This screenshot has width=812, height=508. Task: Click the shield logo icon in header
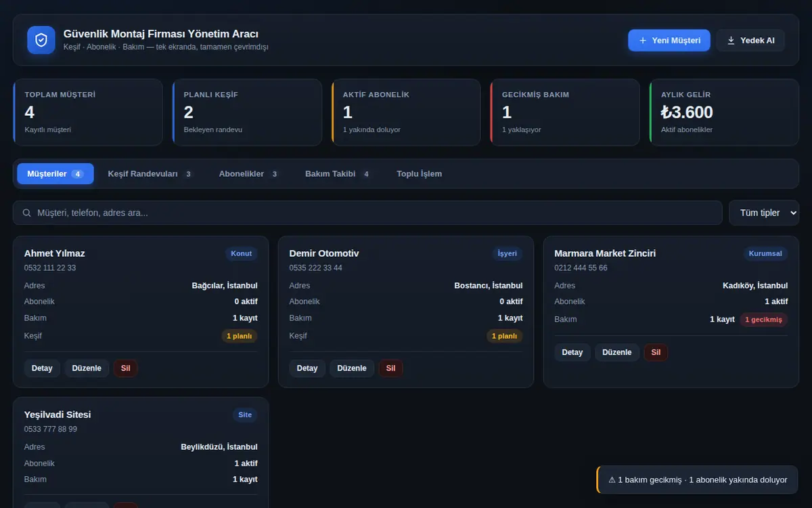click(41, 40)
